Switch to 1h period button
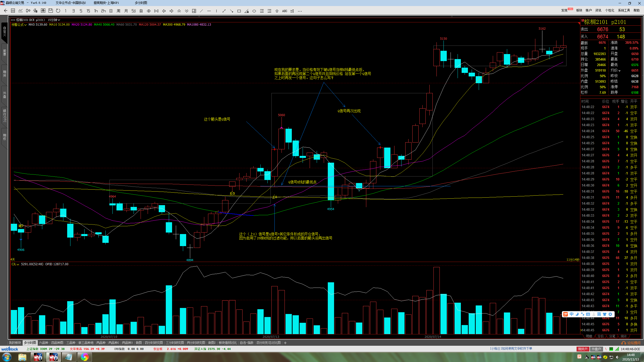The width and height of the screenshot is (644, 362). coord(96,11)
